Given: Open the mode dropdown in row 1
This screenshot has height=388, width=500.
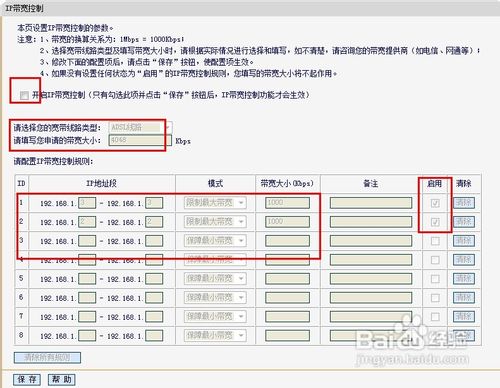Looking at the screenshot, I should point(215,203).
